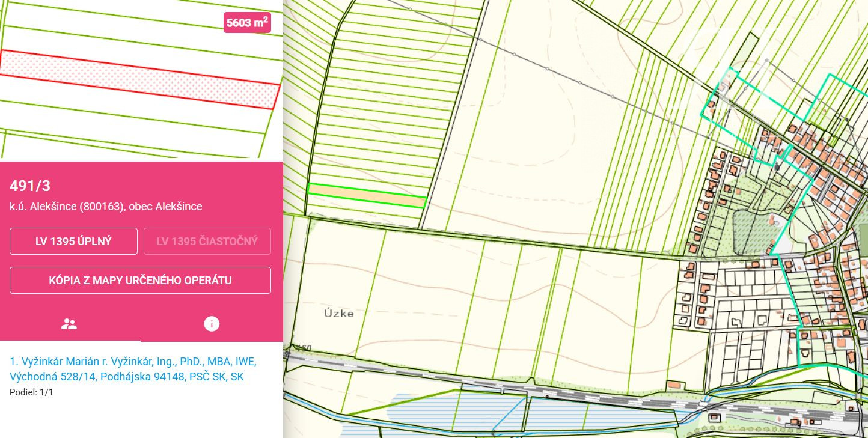Click the k.ú. Alekšince cadastral text
The height and width of the screenshot is (438, 868).
[106, 207]
